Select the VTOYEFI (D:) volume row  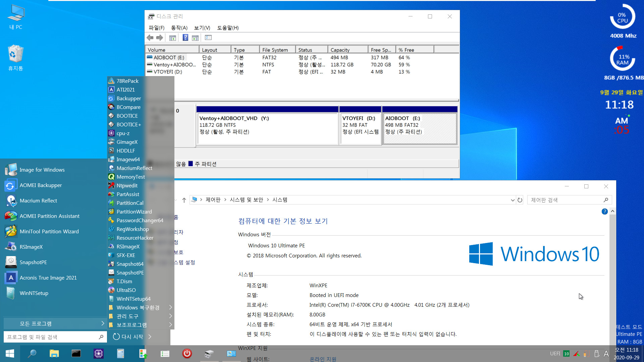pos(168,72)
